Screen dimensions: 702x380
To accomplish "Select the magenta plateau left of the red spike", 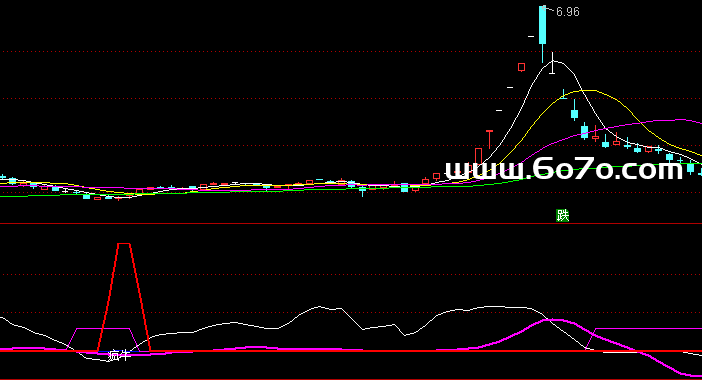I will (x=103, y=329).
